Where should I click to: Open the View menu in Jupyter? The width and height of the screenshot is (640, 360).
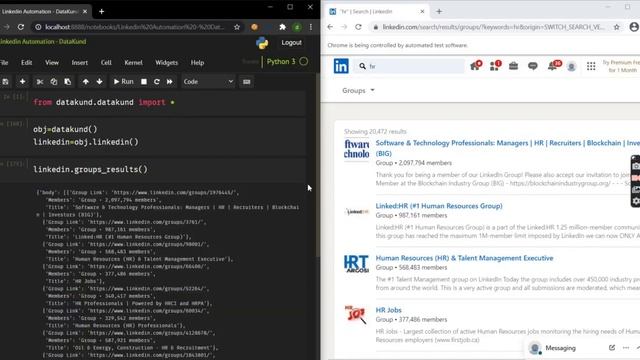[52, 62]
